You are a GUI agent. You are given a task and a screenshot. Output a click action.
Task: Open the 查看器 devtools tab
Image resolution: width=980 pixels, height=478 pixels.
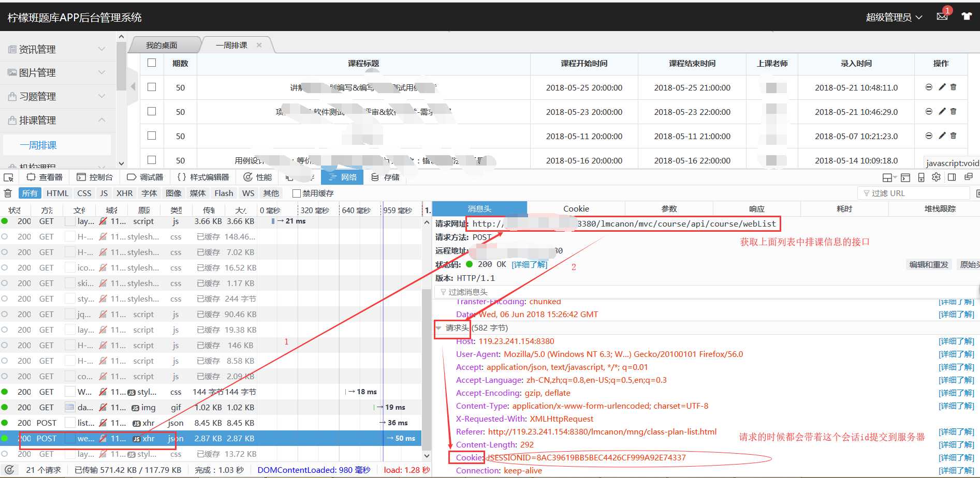coord(45,177)
